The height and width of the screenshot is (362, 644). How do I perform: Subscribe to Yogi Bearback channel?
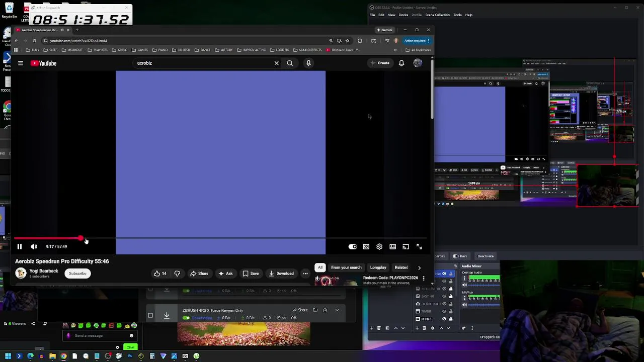click(77, 274)
